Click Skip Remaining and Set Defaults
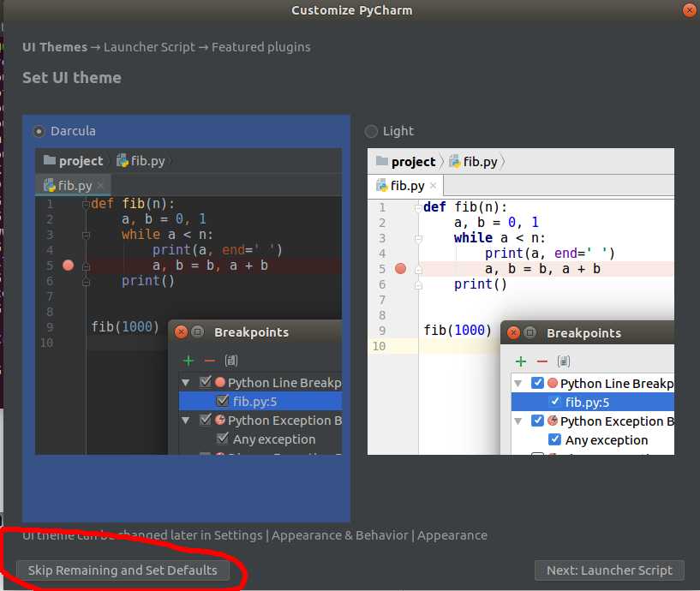This screenshot has height=591, width=700. (123, 570)
